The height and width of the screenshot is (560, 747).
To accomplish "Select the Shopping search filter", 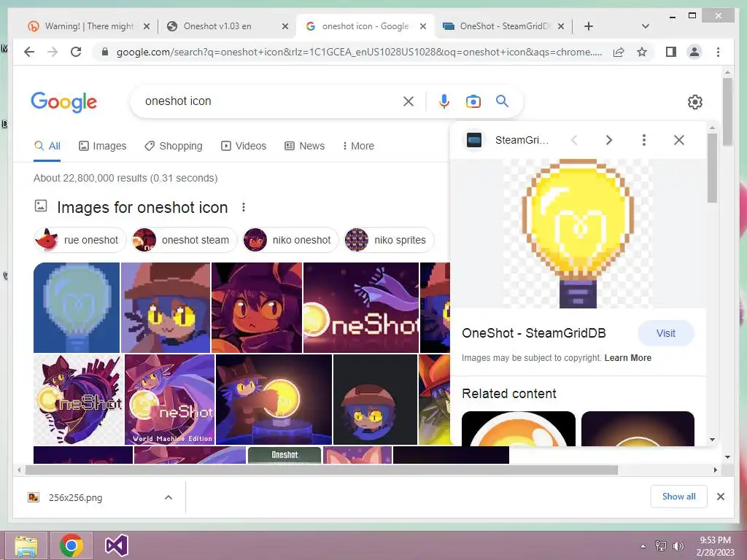I will (x=174, y=146).
